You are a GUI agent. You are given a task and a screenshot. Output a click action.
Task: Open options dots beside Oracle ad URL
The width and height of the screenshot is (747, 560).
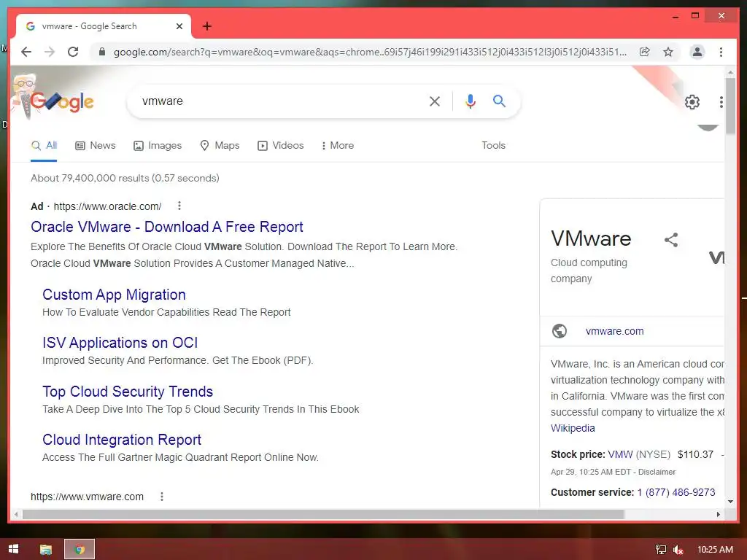click(179, 206)
